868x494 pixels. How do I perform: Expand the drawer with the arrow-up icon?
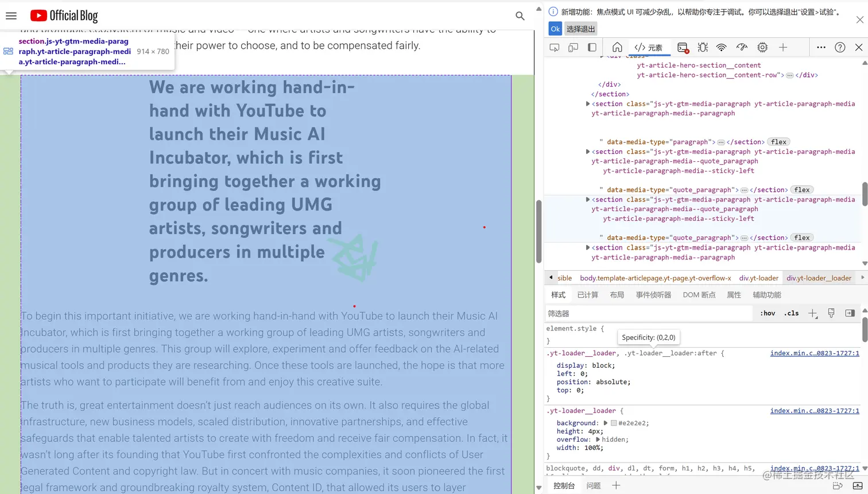point(858,486)
